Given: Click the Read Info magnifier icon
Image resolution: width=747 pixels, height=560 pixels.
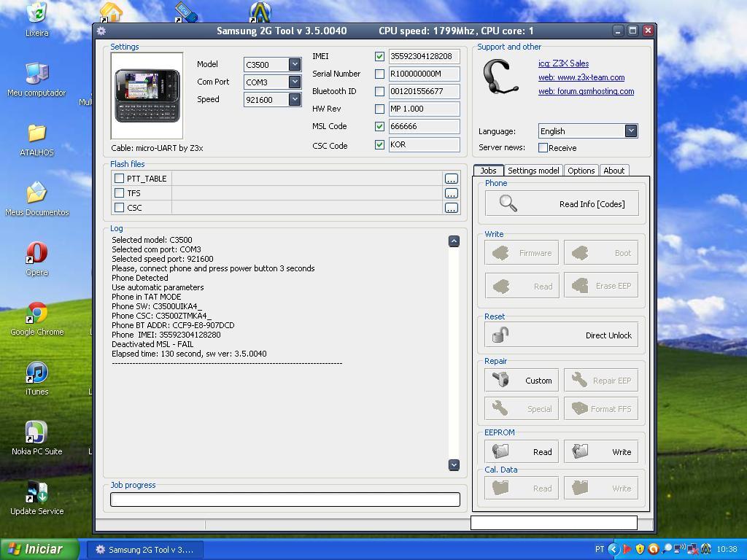Looking at the screenshot, I should click(508, 203).
